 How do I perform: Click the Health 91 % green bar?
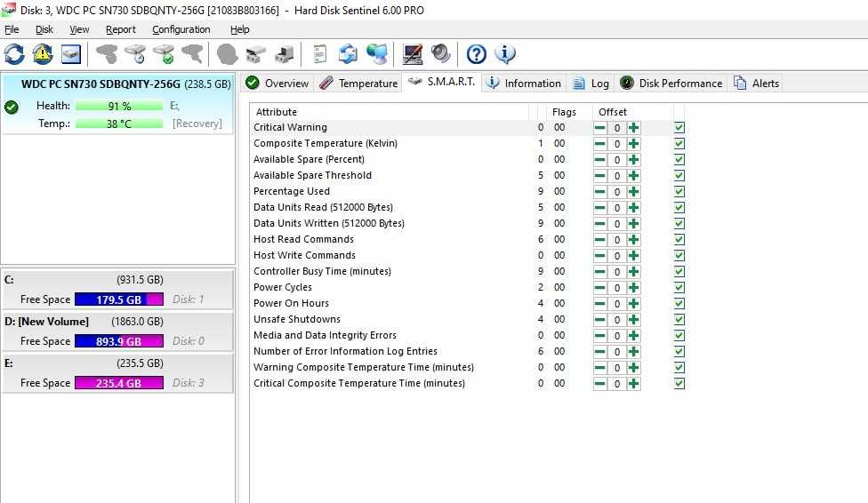tap(119, 106)
